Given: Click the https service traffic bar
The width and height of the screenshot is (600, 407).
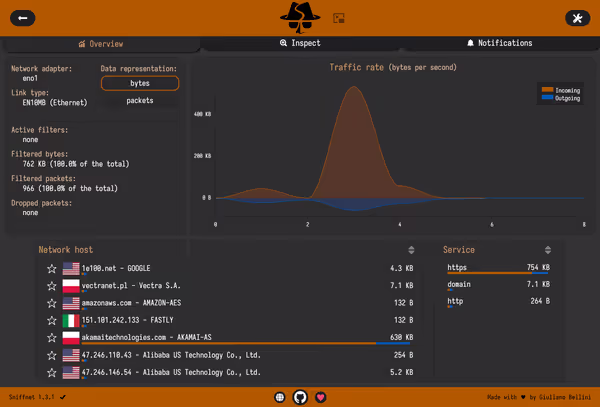Looking at the screenshot, I should point(498,272).
